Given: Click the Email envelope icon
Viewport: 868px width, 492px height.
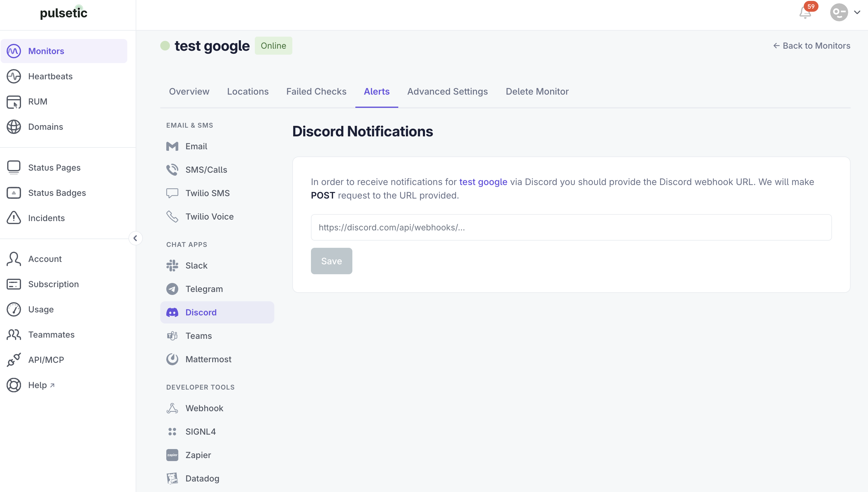Looking at the screenshot, I should [172, 146].
